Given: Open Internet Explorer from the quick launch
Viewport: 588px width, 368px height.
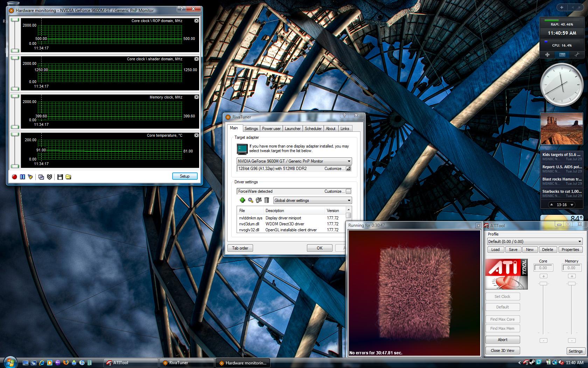Looking at the screenshot, I should tap(42, 363).
